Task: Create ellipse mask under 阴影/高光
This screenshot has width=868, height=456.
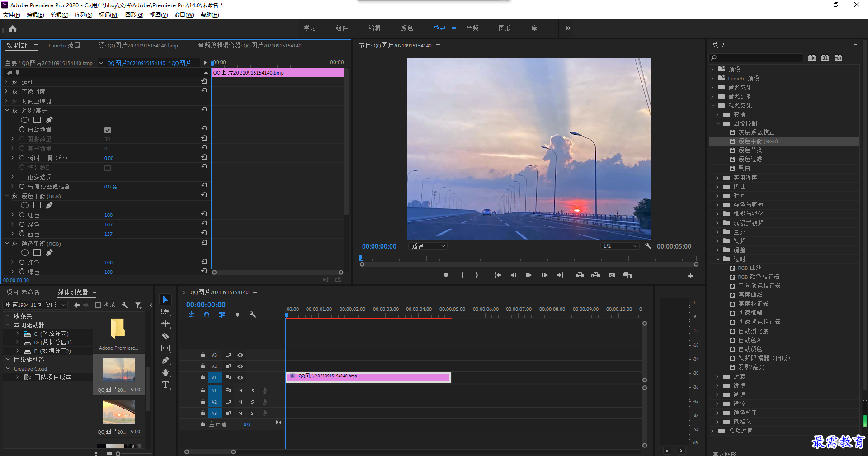Action: [25, 120]
